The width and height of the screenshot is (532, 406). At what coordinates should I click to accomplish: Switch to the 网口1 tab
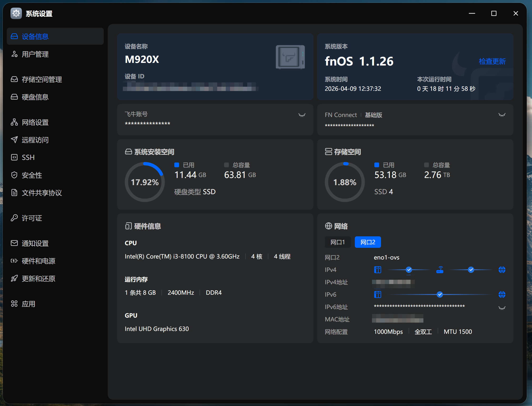pyautogui.click(x=337, y=242)
